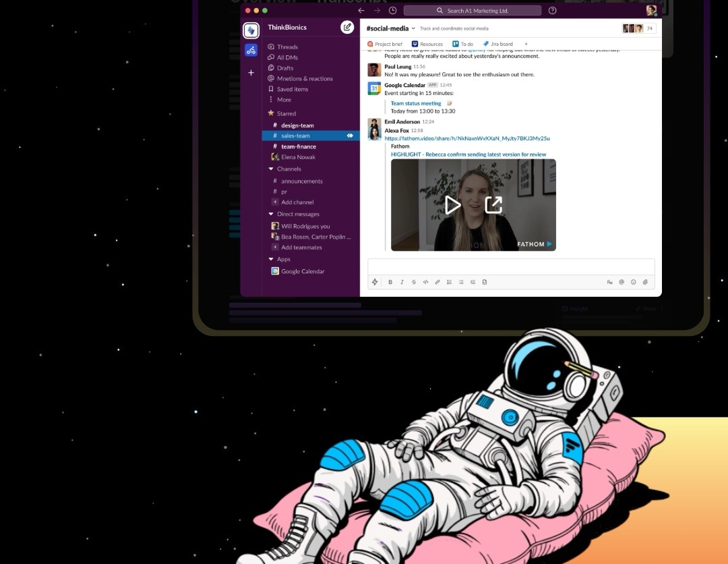Apply blockquote indent formatting
The width and height of the screenshot is (728, 564).
coord(473,282)
